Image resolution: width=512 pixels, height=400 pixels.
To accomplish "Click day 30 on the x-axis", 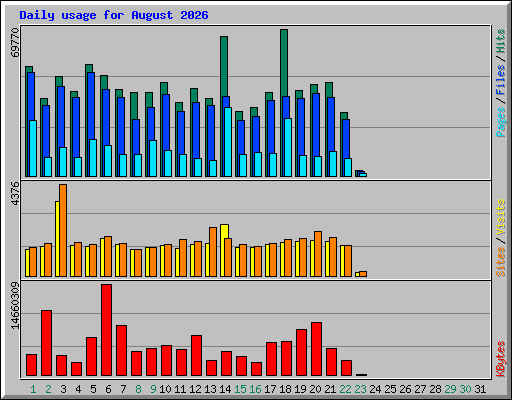I will tap(465, 389).
